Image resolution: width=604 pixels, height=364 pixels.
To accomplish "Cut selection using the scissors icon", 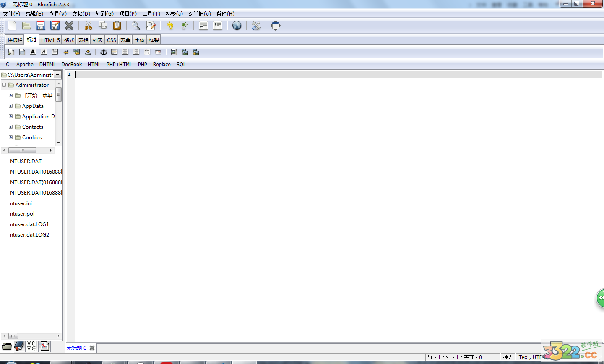I will 88,26.
